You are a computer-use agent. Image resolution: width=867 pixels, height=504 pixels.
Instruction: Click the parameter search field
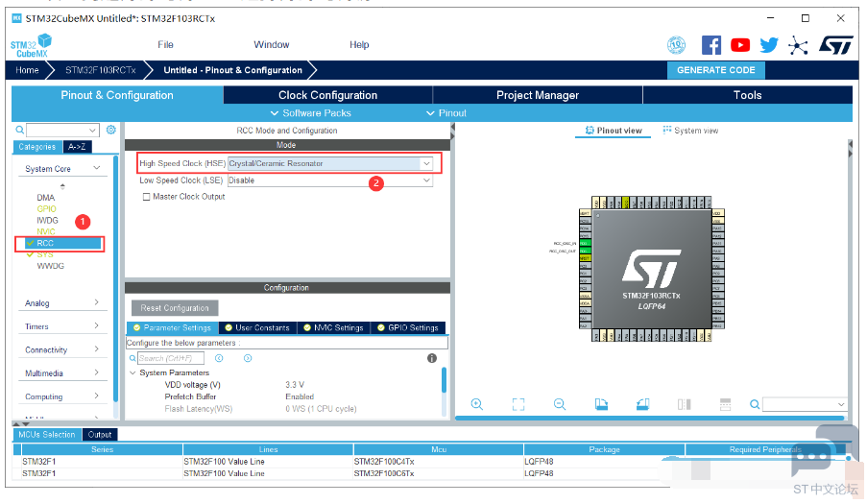[171, 358]
